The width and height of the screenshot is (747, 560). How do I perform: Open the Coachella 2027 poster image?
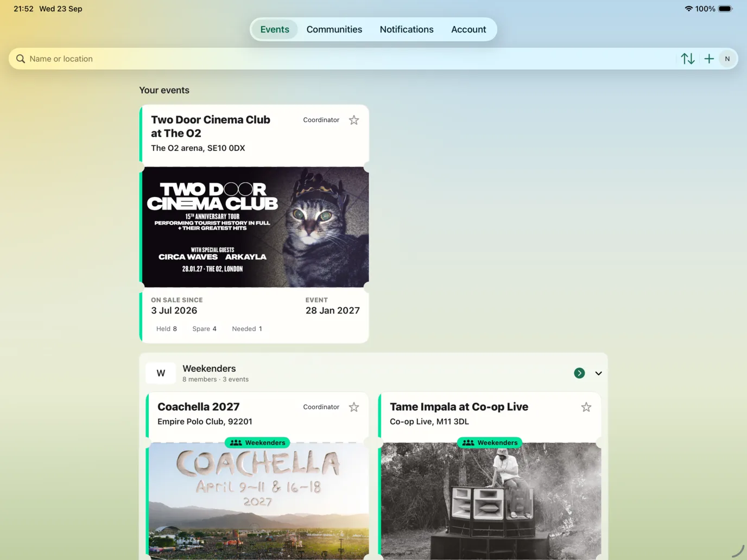(x=258, y=501)
